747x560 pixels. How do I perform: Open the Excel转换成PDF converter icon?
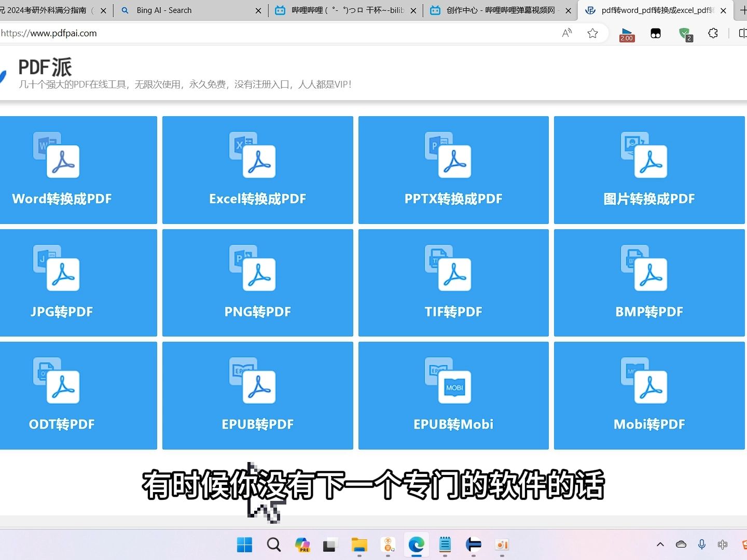click(253, 155)
